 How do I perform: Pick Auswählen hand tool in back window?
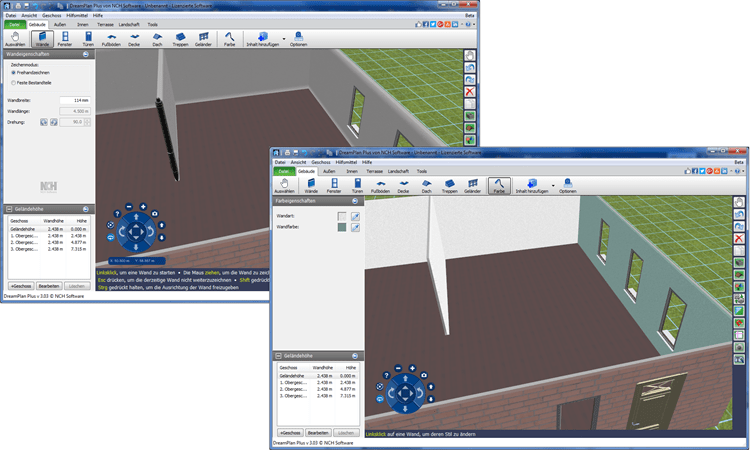tap(15, 39)
